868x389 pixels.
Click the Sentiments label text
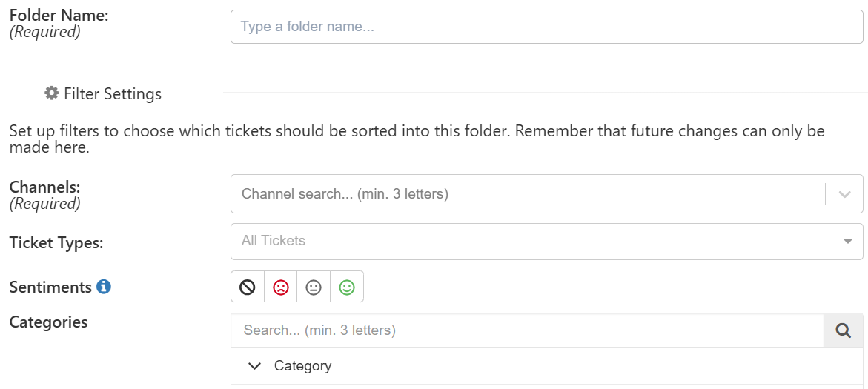(50, 287)
